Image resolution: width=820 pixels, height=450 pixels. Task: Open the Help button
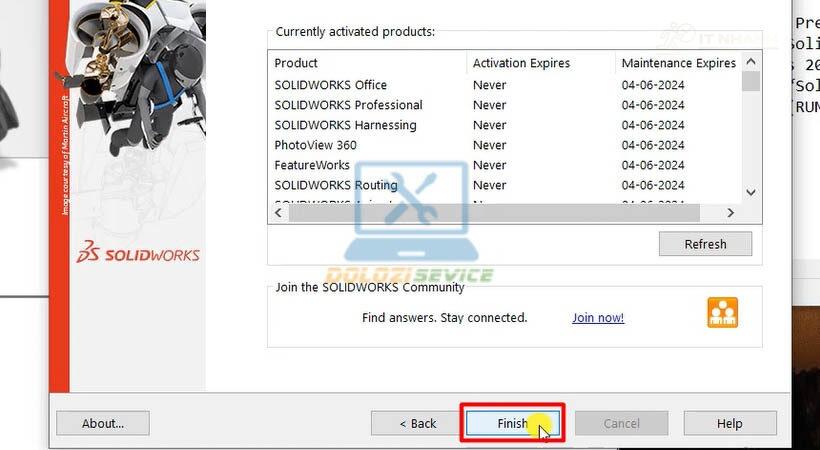click(729, 423)
